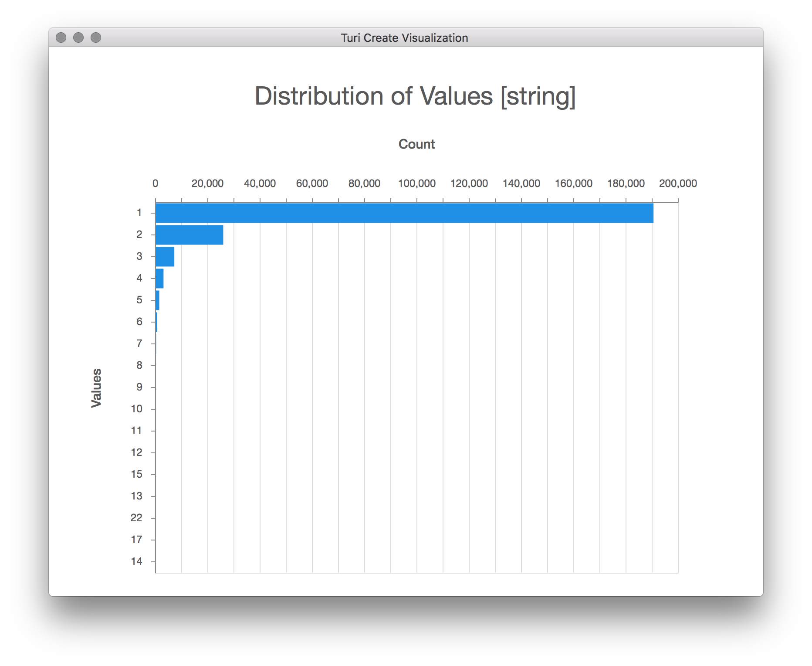
Task: Click the bar for value 4
Action: [159, 279]
